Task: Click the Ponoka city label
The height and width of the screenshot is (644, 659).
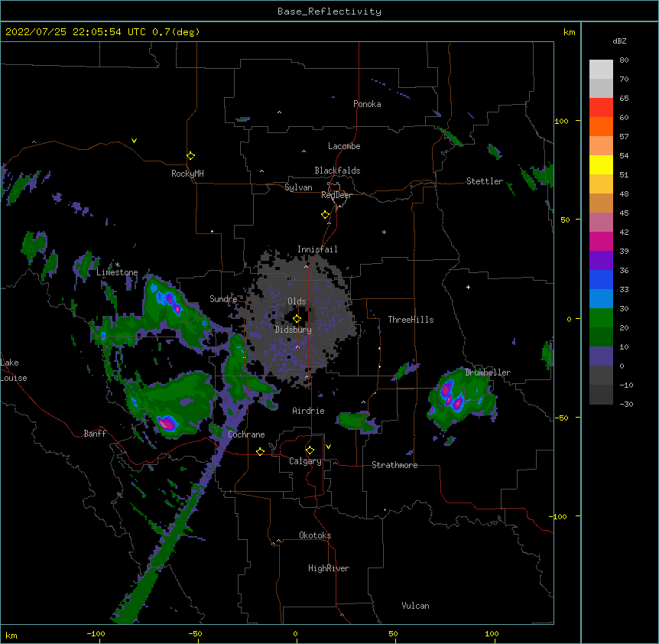Action: 367,104
